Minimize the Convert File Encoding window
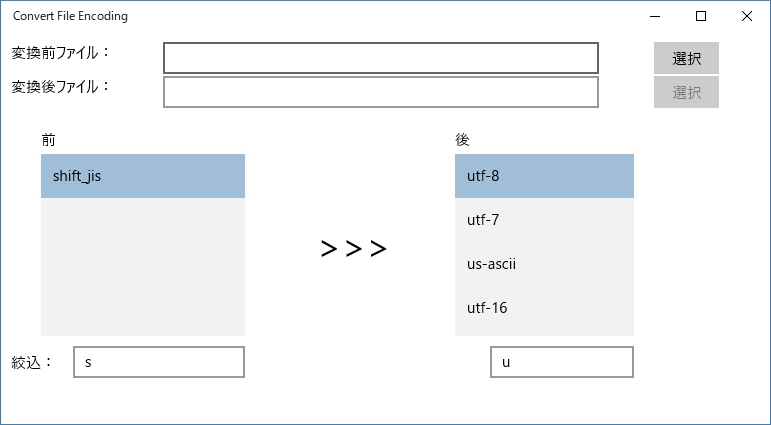 (655, 16)
